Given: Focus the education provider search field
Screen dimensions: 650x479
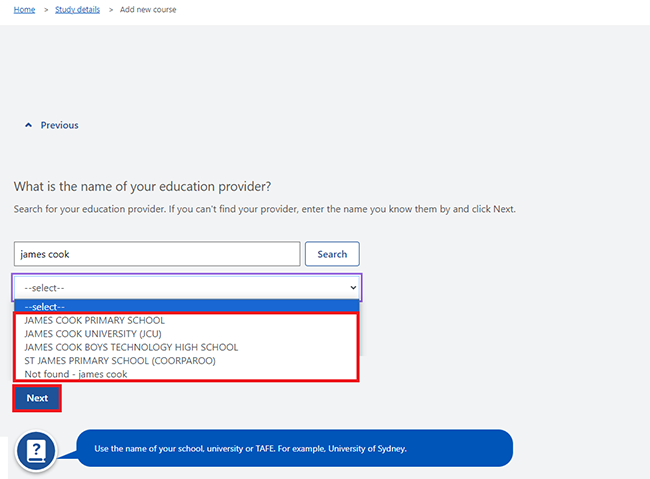Looking at the screenshot, I should (157, 254).
